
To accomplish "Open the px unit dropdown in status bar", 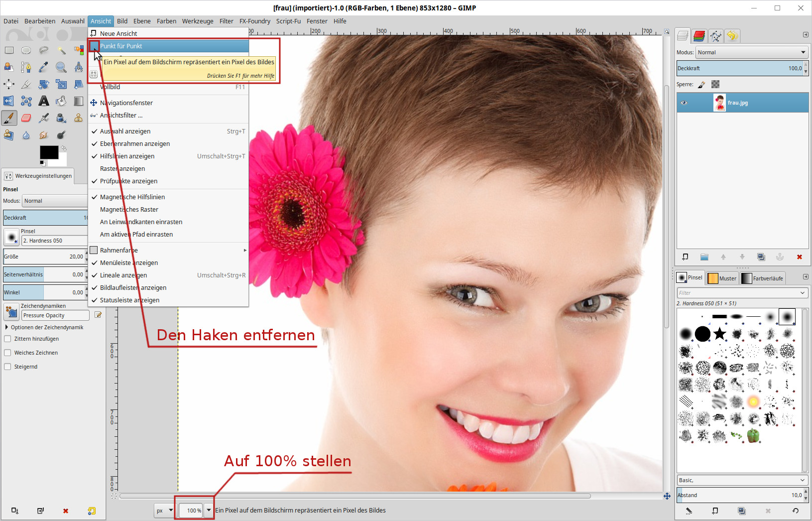I will tap(164, 511).
